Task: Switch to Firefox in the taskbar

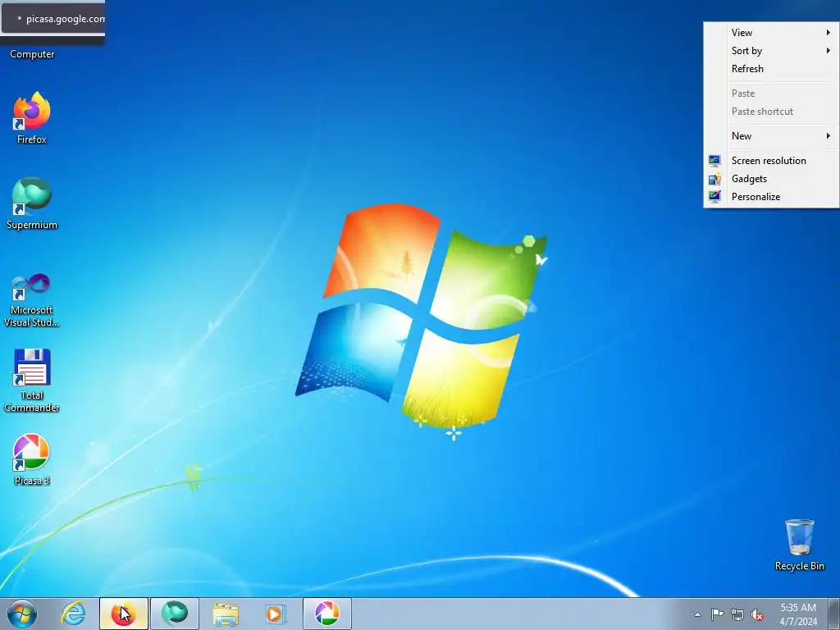Action: pos(124,614)
